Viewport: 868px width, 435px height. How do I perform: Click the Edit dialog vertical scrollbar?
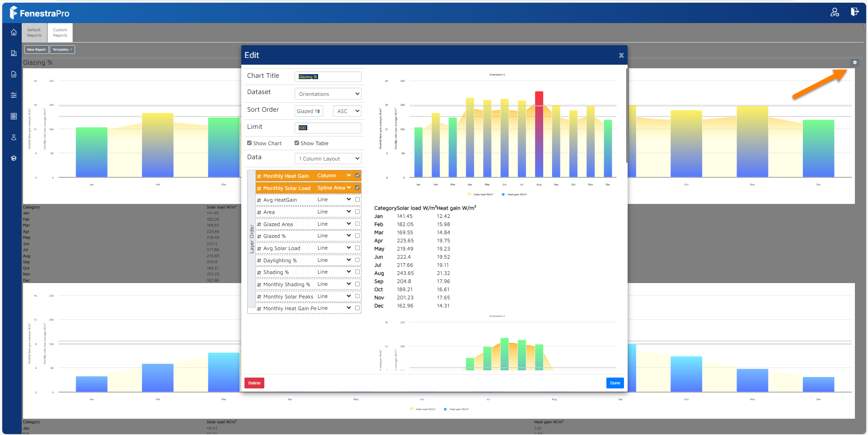pos(627,115)
